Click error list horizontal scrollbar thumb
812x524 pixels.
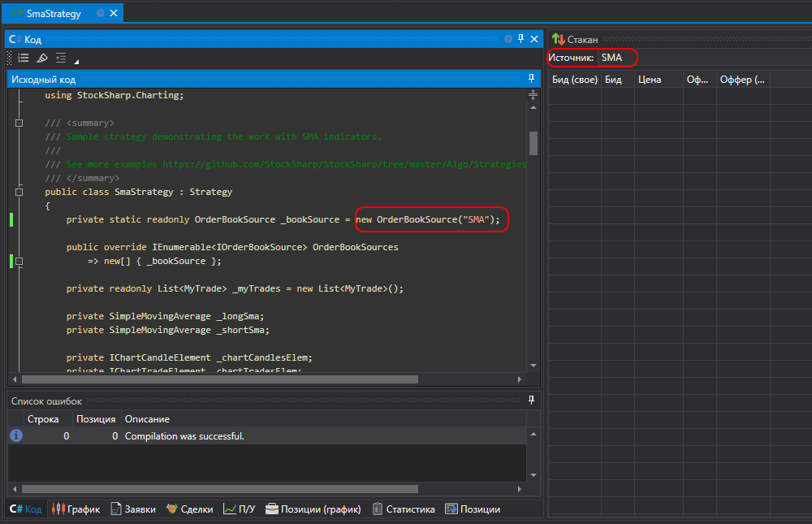219,489
